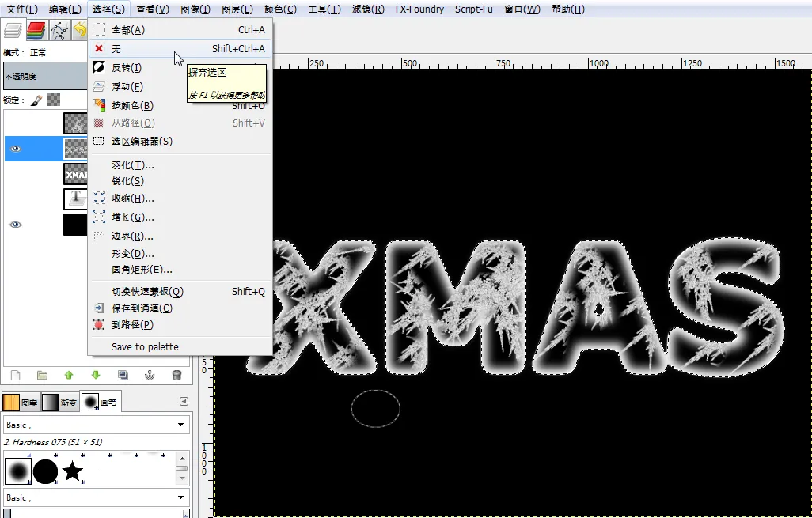Expand the upper Basic brush filter dropdown
812x518 pixels.
tap(97, 425)
